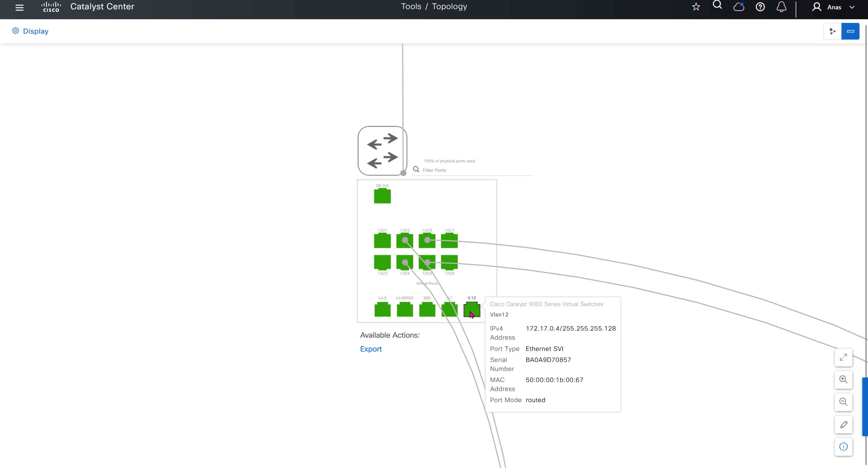Screen dimensions: 868x468
Task: Open the help question mark icon
Action: click(x=760, y=7)
